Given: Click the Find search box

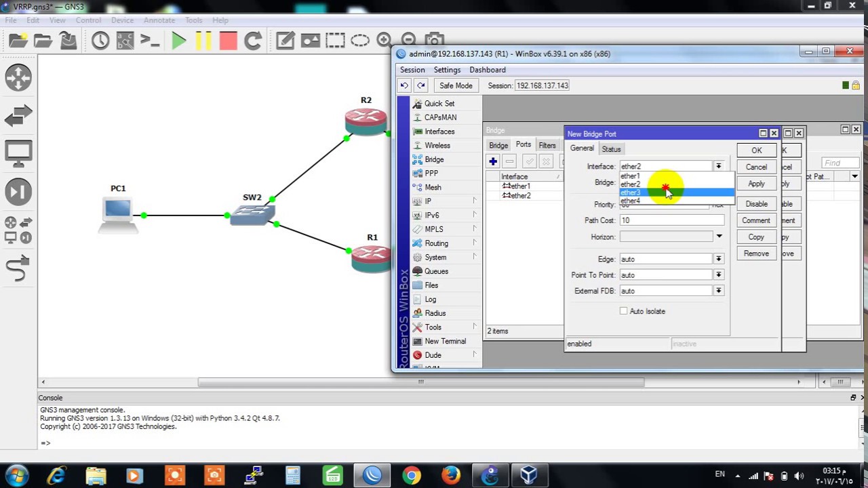Looking at the screenshot, I should 841,163.
